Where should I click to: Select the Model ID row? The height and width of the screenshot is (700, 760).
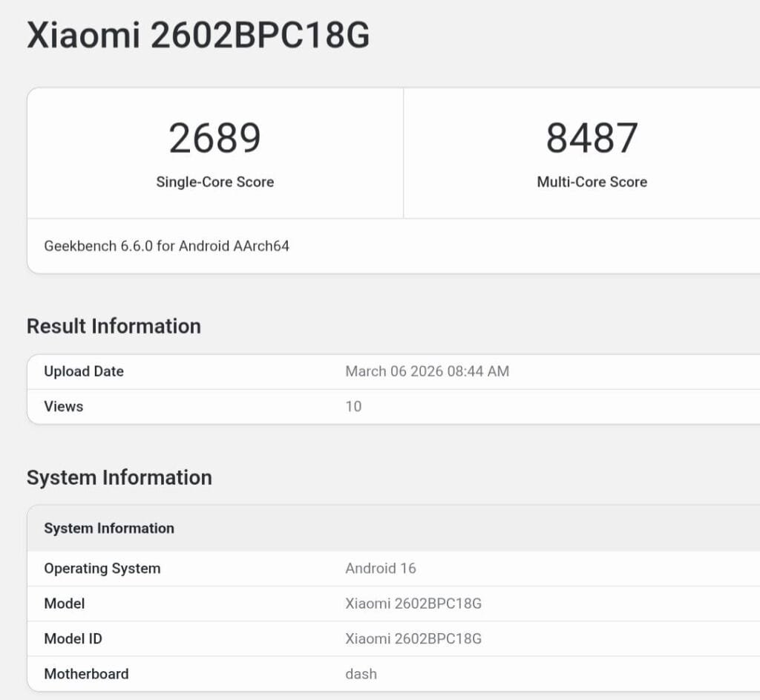point(72,638)
